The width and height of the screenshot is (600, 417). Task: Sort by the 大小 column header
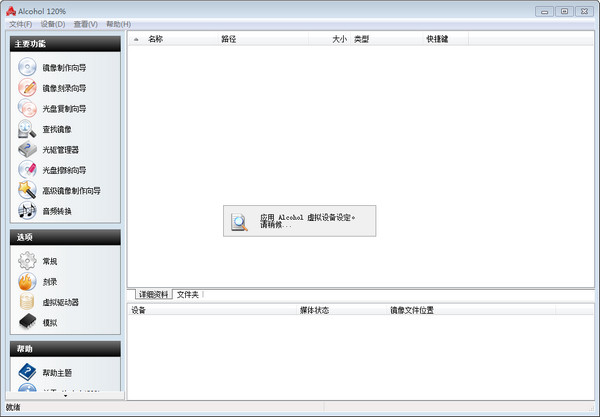coord(329,39)
